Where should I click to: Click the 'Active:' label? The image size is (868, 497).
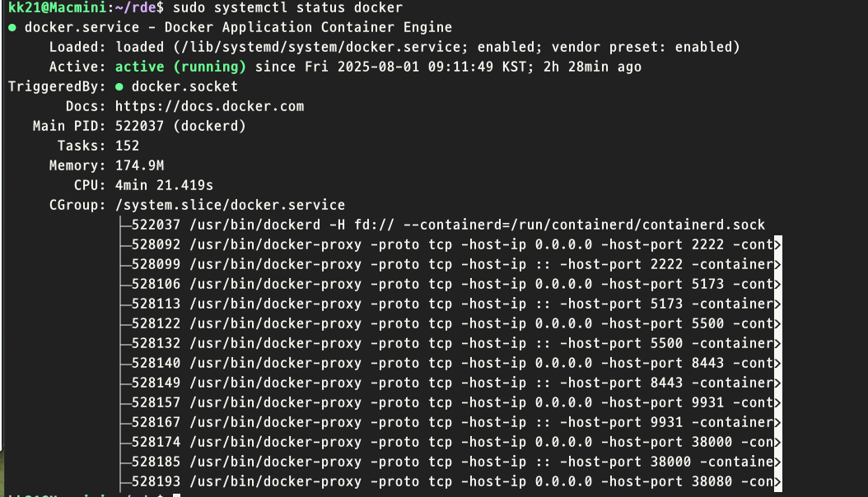[x=77, y=67]
